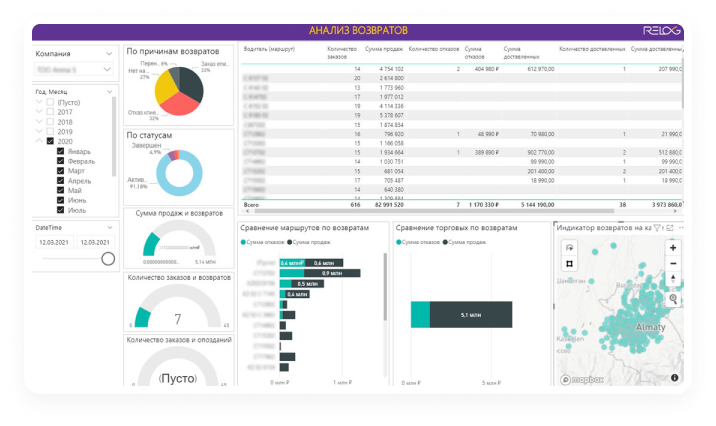Click the RELOG logo

[663, 30]
